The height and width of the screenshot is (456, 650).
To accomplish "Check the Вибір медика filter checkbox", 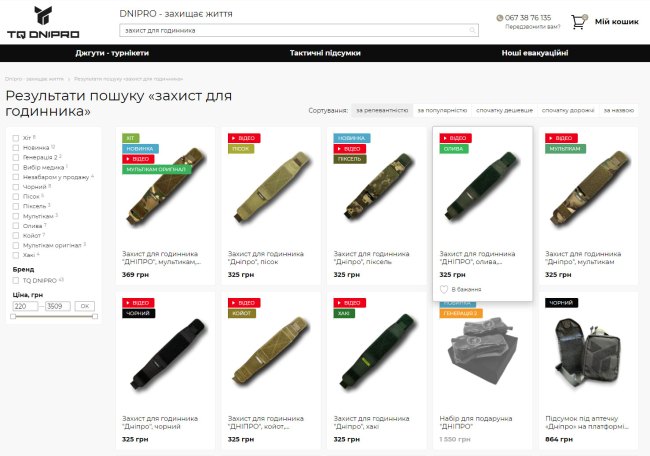I will pyautogui.click(x=16, y=167).
